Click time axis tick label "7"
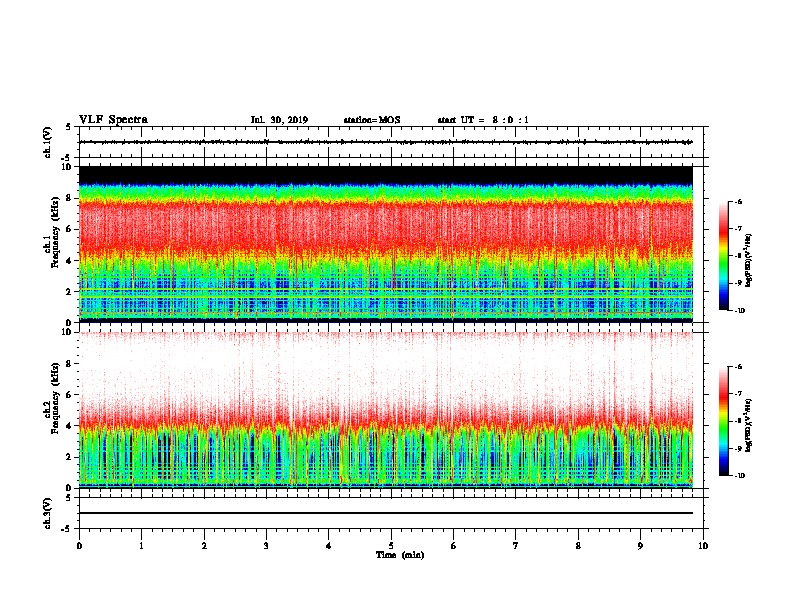Image resolution: width=792 pixels, height=612 pixels. point(516,546)
